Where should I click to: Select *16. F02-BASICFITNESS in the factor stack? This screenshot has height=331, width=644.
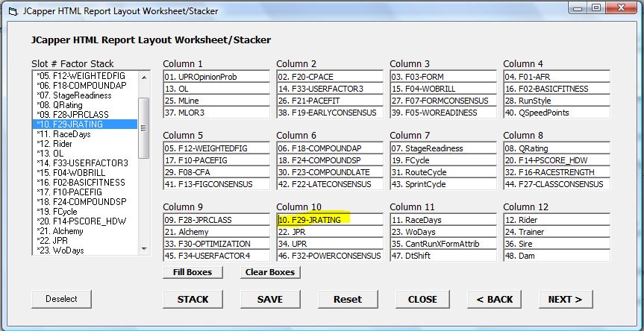[x=84, y=183]
